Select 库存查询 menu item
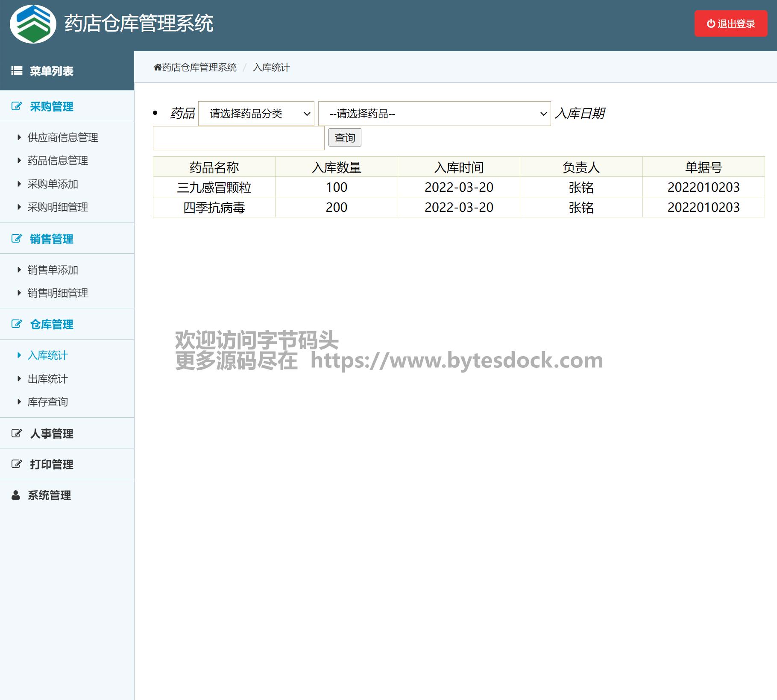777x700 pixels. pos(47,402)
